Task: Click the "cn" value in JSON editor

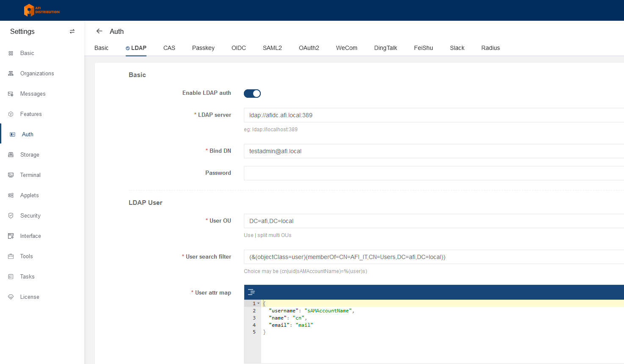Action: pos(298,318)
